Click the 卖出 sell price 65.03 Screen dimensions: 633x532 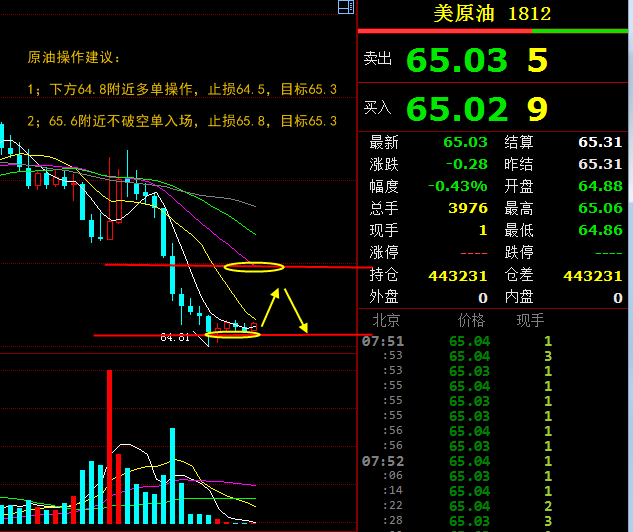coord(456,60)
